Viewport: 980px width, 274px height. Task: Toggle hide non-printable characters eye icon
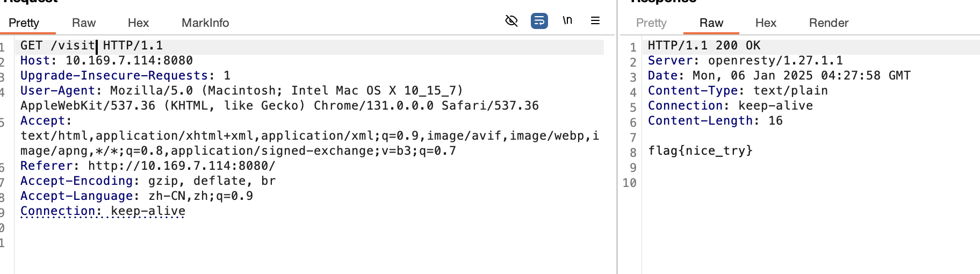[511, 21]
